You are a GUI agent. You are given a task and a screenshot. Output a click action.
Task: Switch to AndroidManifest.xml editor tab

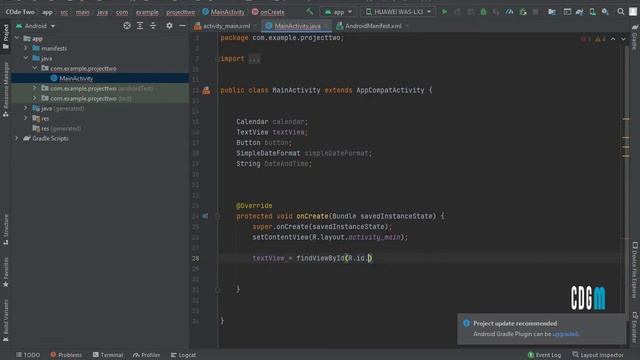point(373,26)
